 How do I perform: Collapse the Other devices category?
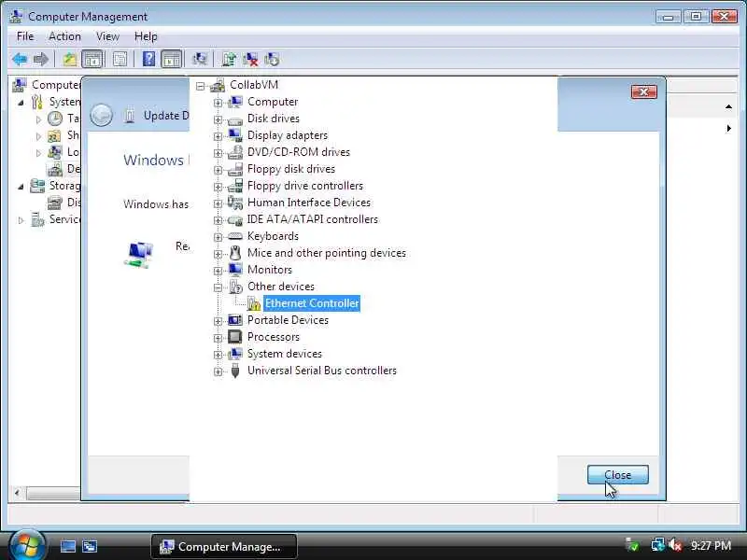click(x=218, y=287)
